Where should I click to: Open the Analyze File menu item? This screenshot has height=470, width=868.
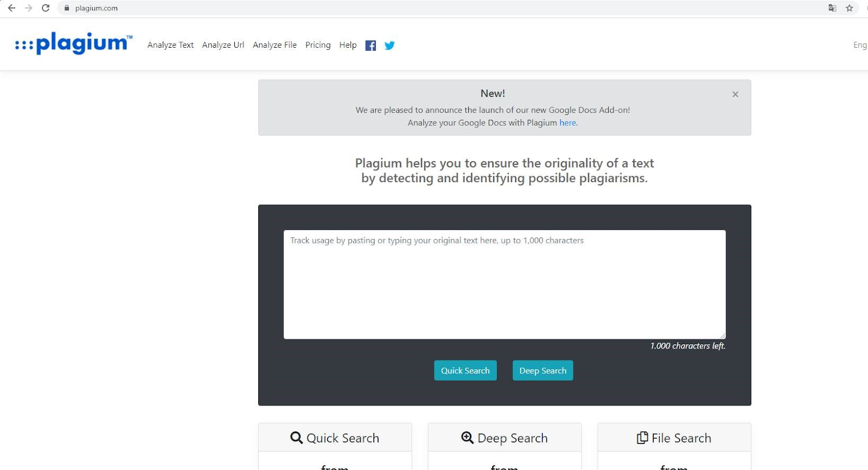click(275, 45)
